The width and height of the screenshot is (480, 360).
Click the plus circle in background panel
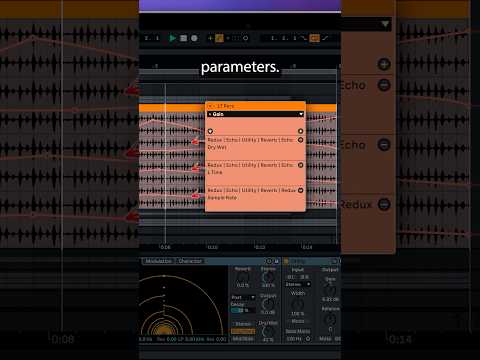(384, 64)
